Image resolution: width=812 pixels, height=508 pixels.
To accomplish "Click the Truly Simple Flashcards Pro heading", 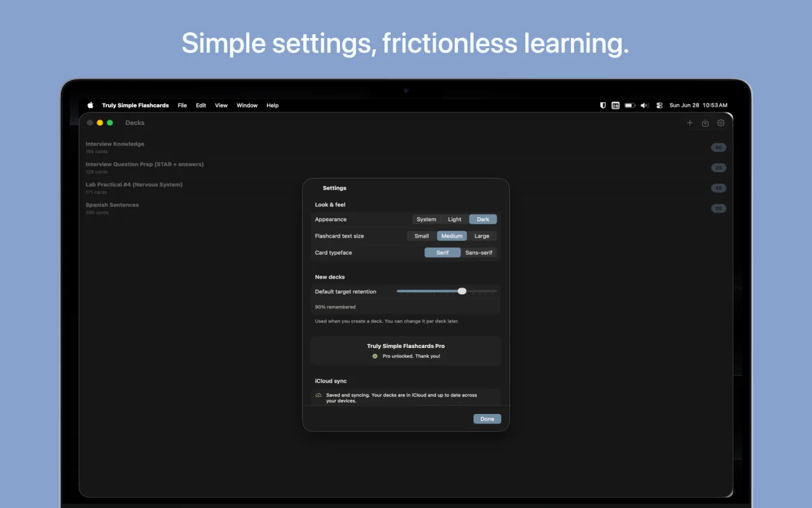I will click(406, 346).
